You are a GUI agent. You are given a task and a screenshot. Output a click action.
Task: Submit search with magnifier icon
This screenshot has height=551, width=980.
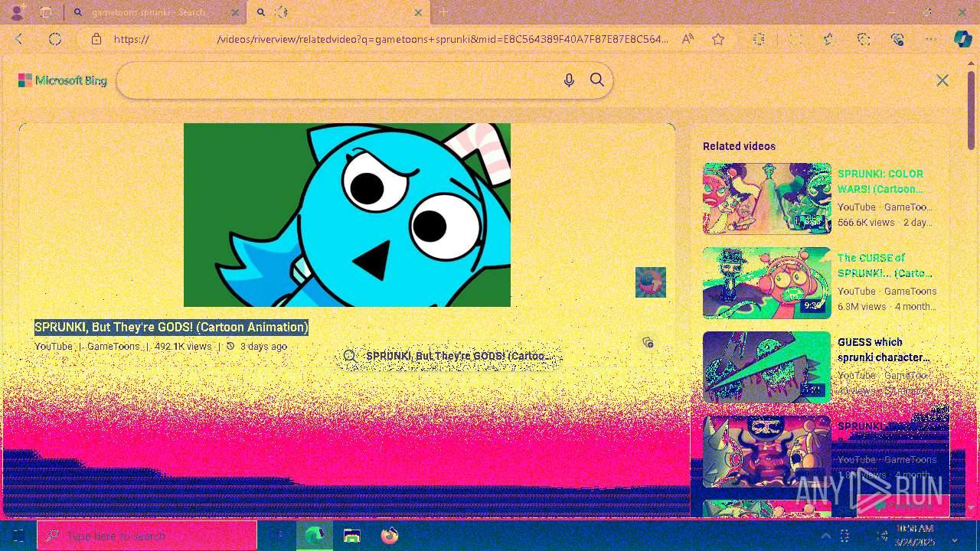click(x=597, y=80)
